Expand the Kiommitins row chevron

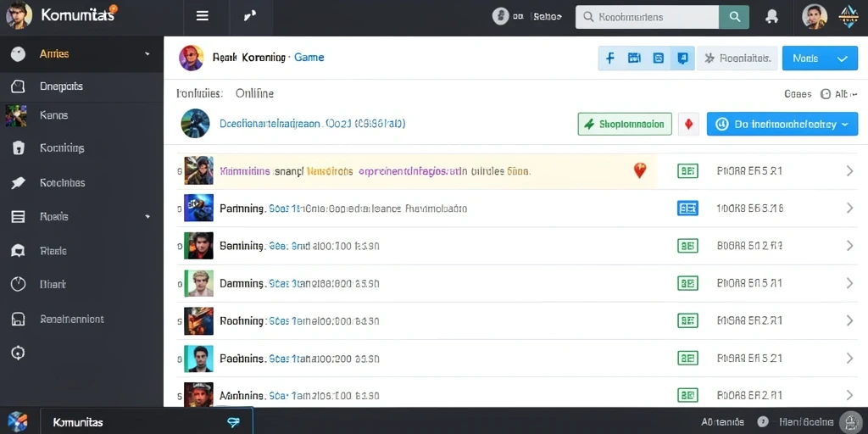click(x=849, y=171)
